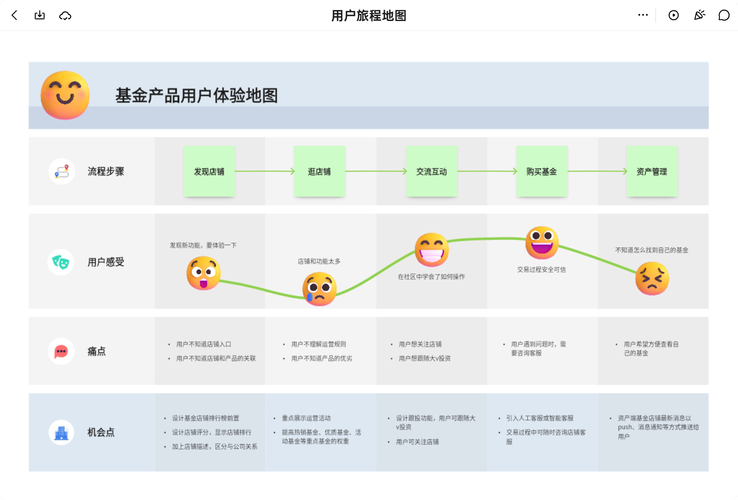Click opportunity 重点展示运营活动

tap(306, 418)
